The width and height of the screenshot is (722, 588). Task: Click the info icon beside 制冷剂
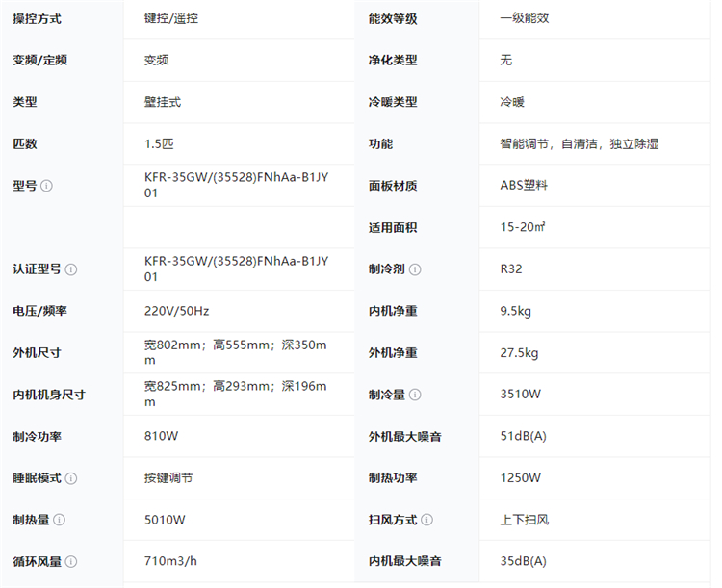[413, 269]
